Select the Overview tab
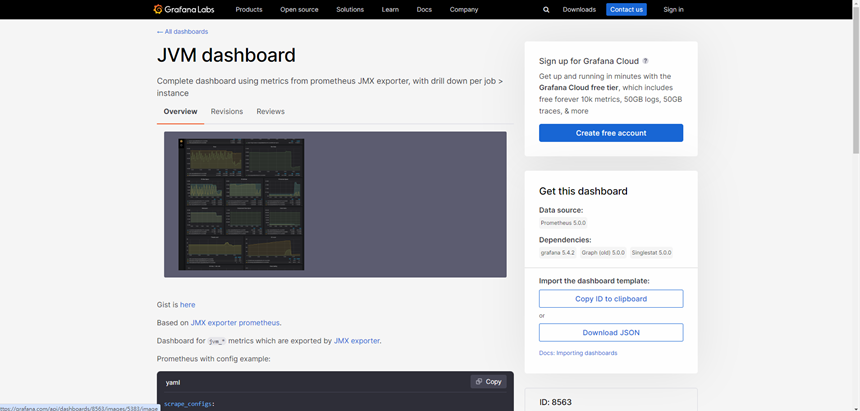This screenshot has height=411, width=860. [180, 111]
